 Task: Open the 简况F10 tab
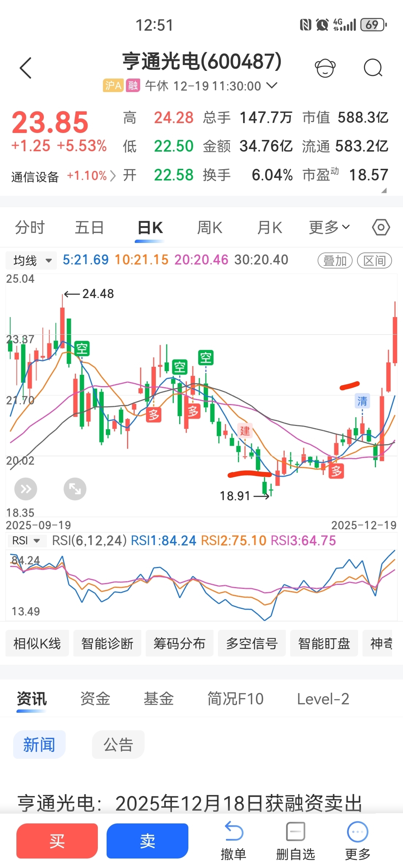[x=235, y=698]
